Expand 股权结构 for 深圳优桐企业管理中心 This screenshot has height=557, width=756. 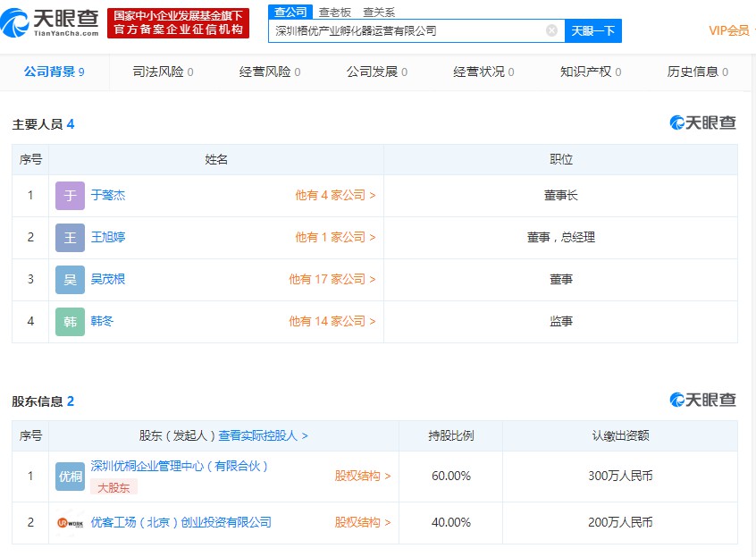[x=363, y=476]
